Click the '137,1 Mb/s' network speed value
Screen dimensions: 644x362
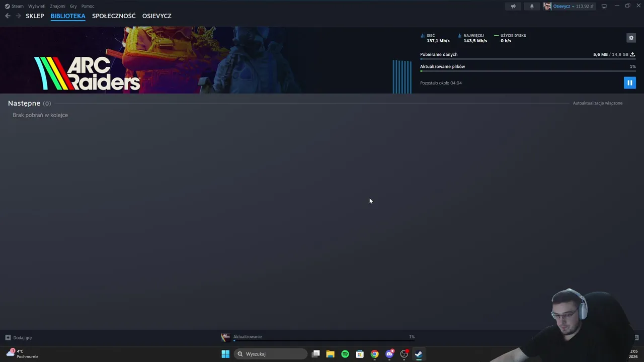[x=438, y=41]
